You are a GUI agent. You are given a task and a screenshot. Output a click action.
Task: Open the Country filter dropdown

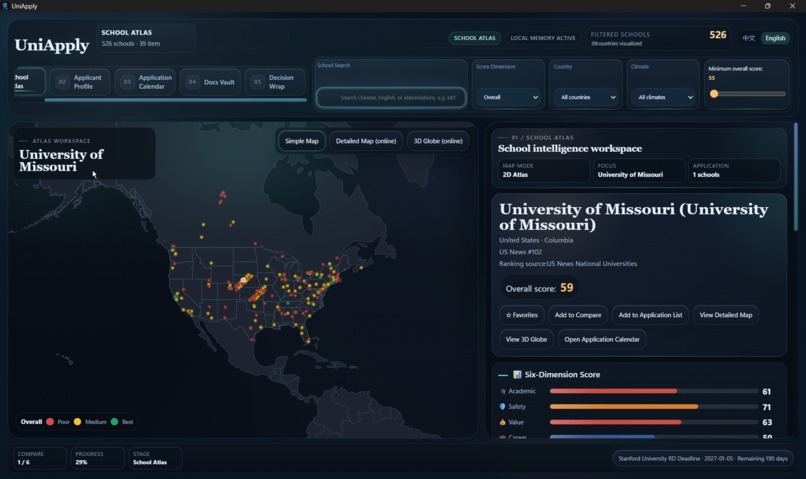pyautogui.click(x=586, y=97)
